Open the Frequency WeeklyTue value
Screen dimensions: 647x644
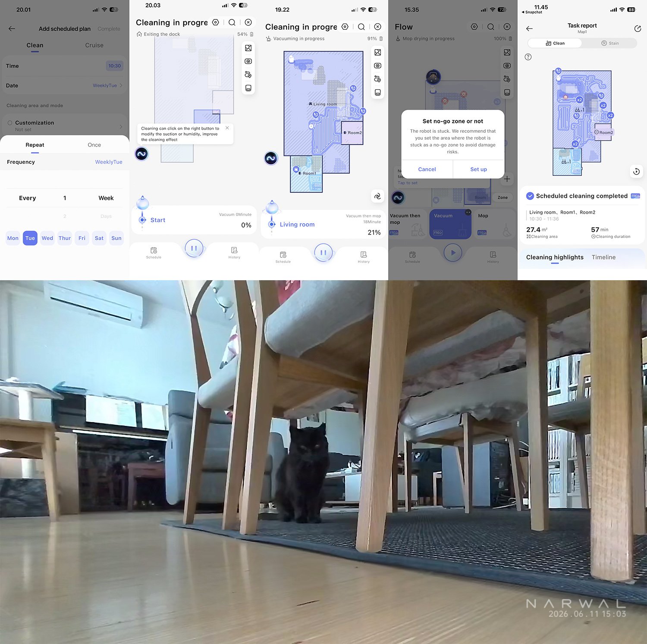coord(109,162)
